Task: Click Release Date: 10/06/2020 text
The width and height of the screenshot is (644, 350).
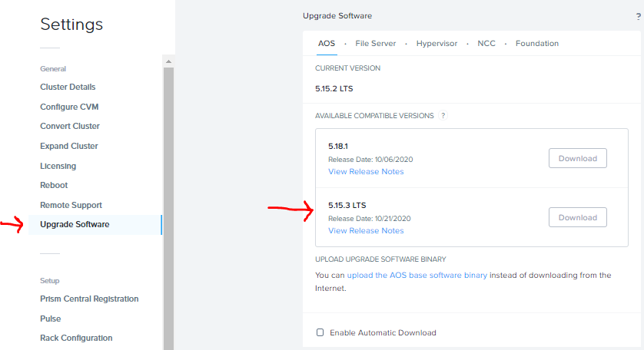Action: point(370,159)
